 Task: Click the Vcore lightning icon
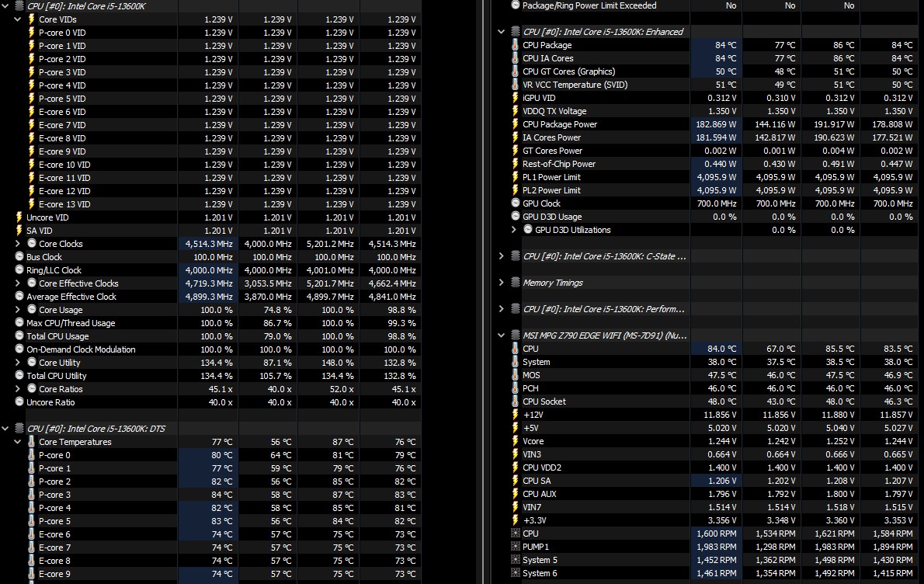516,441
